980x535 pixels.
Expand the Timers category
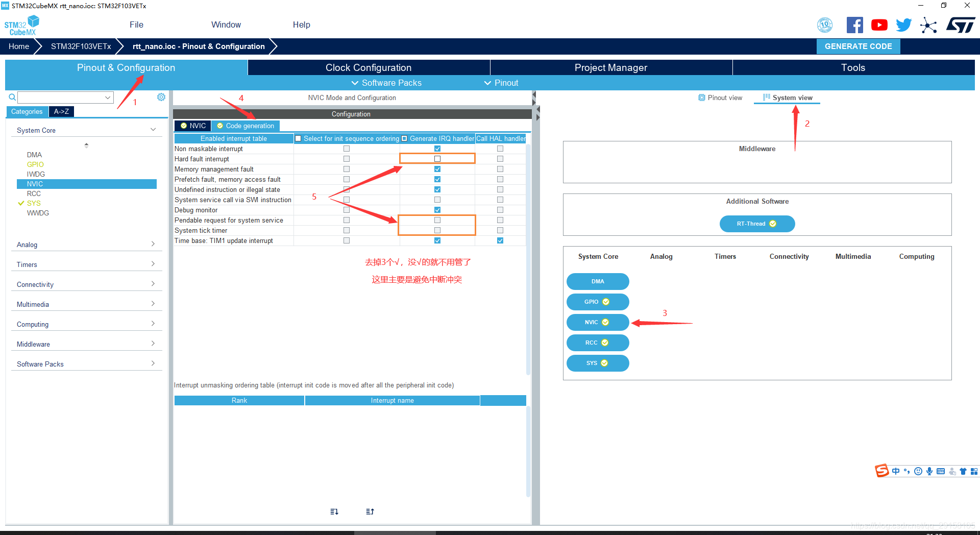(153, 264)
